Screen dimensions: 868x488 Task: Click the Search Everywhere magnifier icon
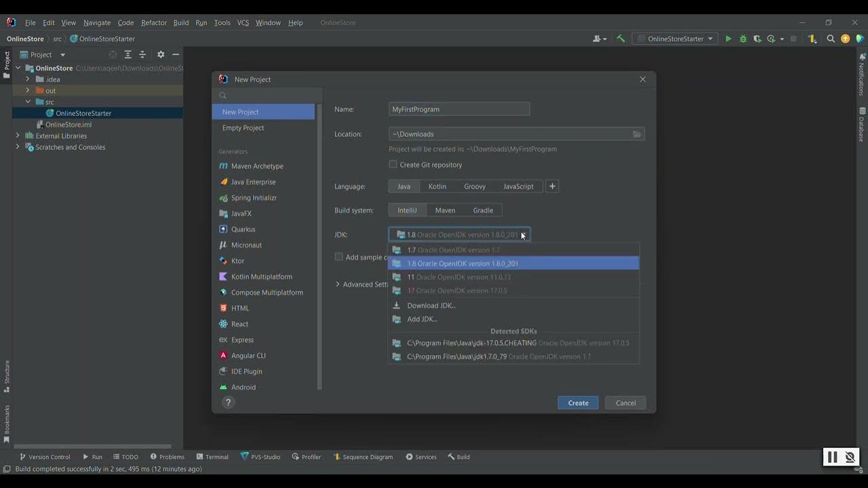point(831,39)
